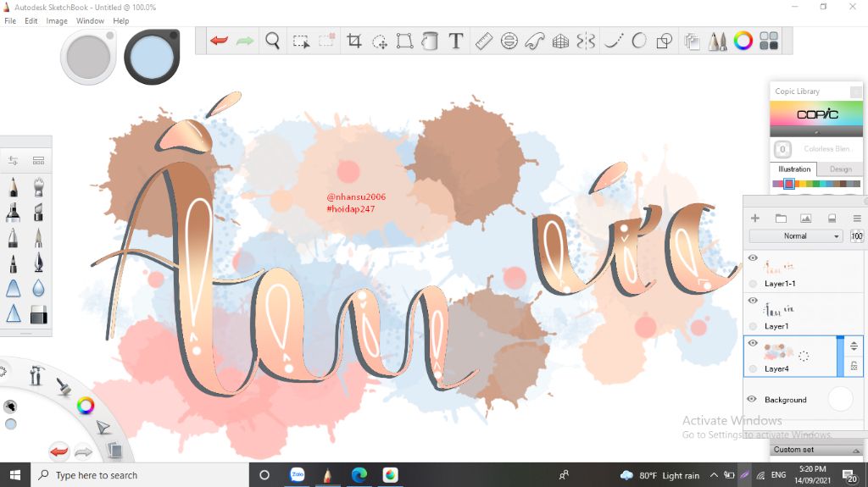Select the Flood Fill bucket tool
The image size is (868, 487).
point(430,41)
